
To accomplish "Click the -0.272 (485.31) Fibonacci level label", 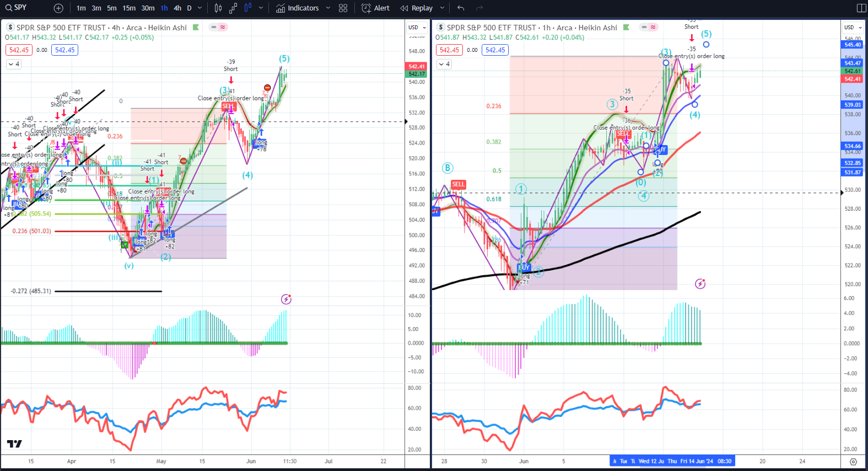I will tap(31, 291).
